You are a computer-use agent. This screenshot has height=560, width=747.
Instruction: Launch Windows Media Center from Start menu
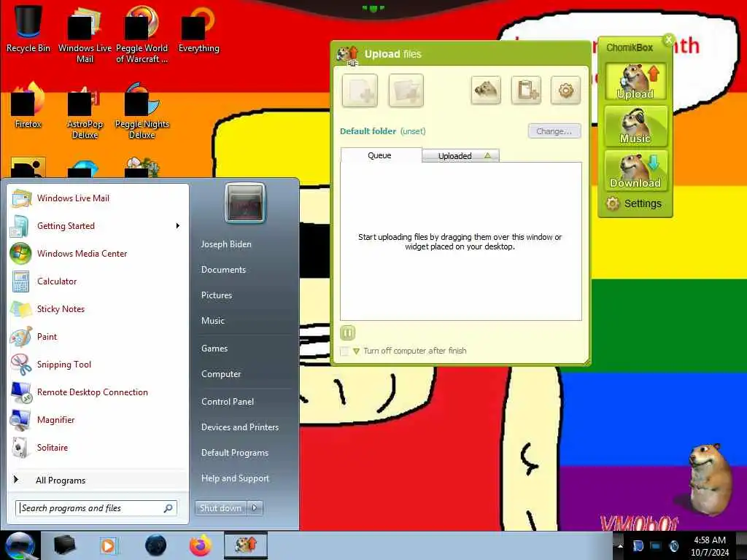pyautogui.click(x=98, y=253)
